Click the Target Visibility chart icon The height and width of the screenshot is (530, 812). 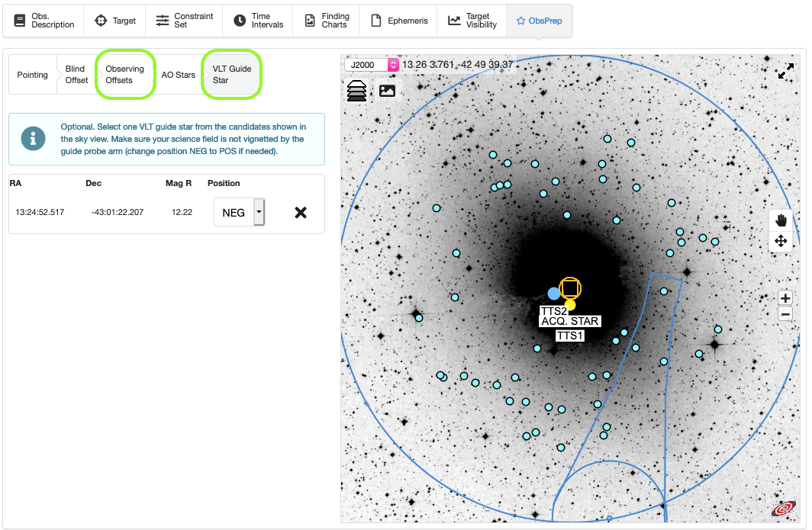(x=454, y=21)
